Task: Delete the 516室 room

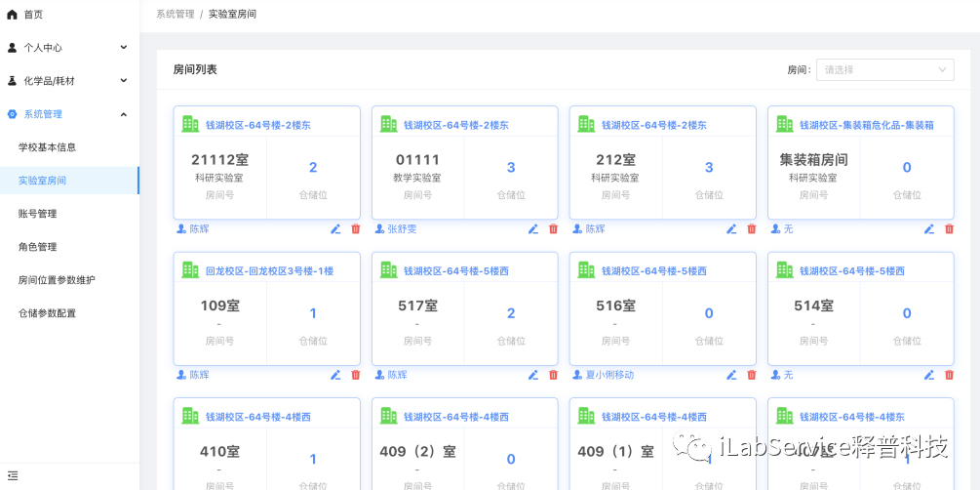Action: point(751,375)
